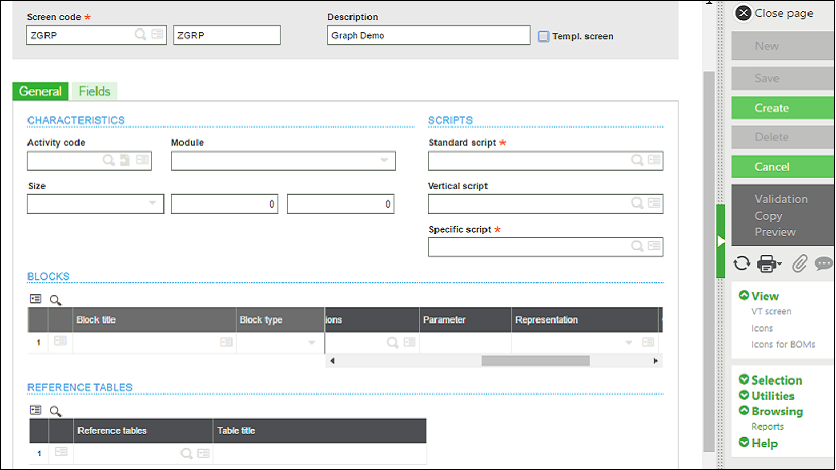836x470 pixels.
Task: Click the Blocks grid search icon
Action: point(55,300)
